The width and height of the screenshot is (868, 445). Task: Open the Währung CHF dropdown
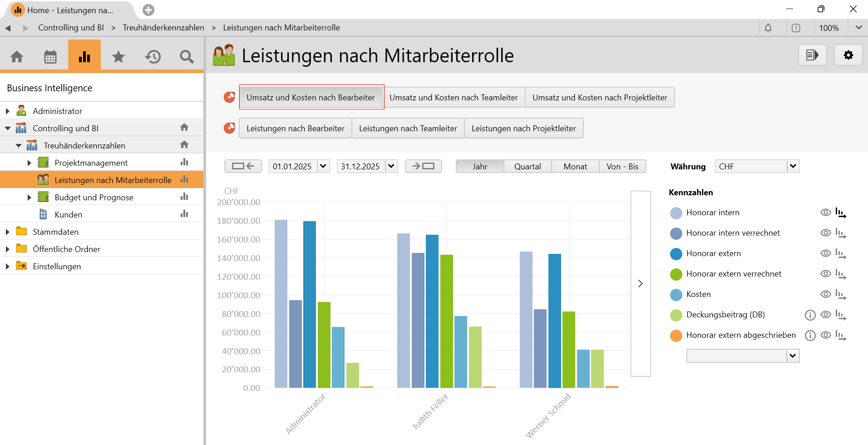793,167
